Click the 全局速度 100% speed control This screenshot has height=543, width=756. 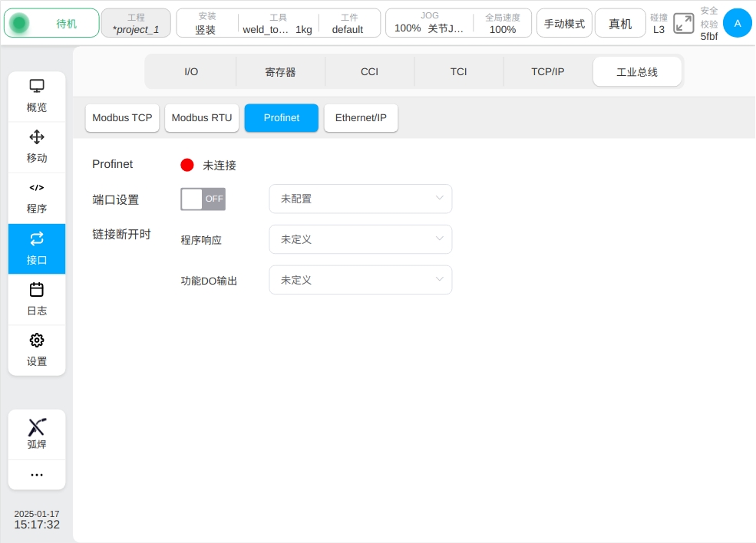point(503,24)
